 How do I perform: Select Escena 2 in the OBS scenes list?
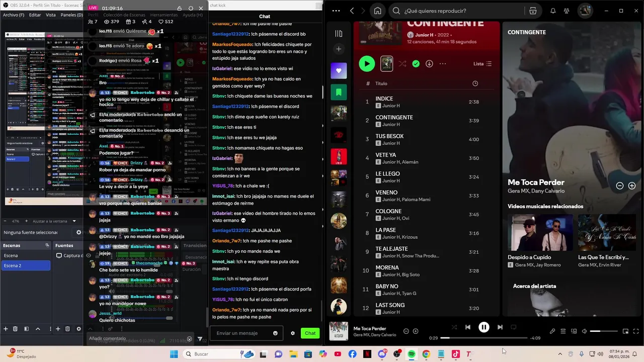coord(25,265)
